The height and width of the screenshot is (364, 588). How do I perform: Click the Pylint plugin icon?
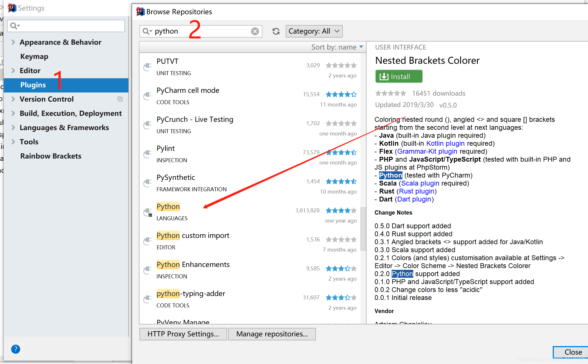(147, 154)
